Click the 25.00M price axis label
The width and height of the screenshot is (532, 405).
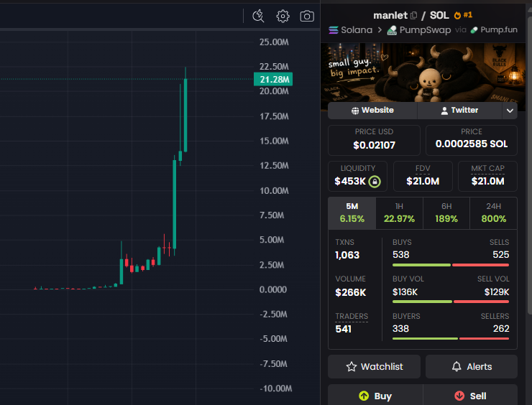pyautogui.click(x=274, y=42)
